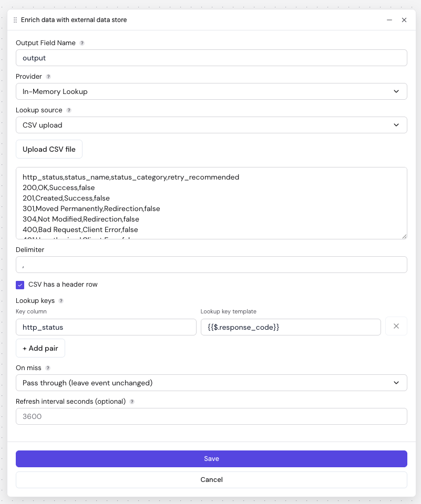Remove the http_status lookup key pair

point(396,326)
